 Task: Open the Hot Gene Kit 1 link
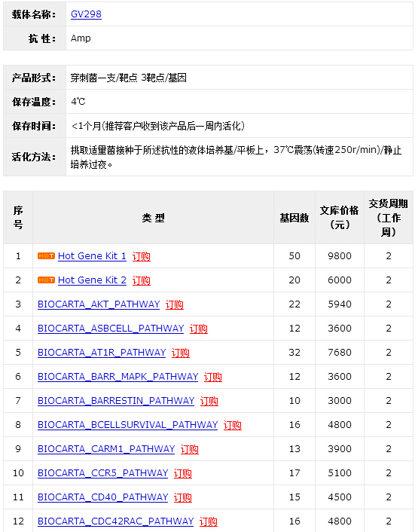[92, 256]
